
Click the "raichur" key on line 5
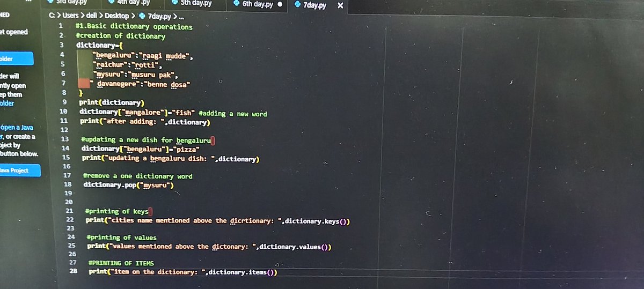pos(111,65)
